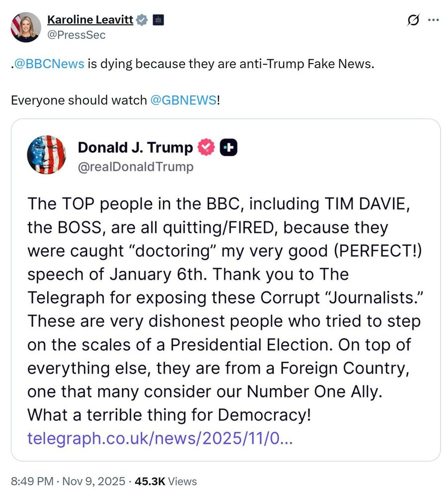
Task: Click the @realDonaldTrump handle
Action: (x=135, y=167)
